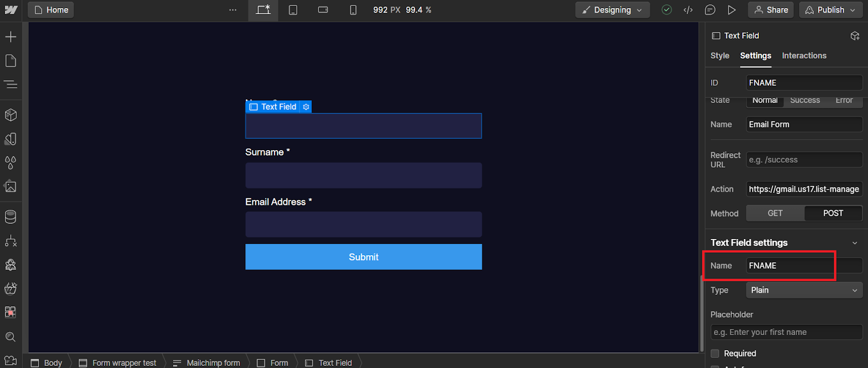Open the Users panel in the left sidebar
Screen dimensions: 868x368
point(11,264)
